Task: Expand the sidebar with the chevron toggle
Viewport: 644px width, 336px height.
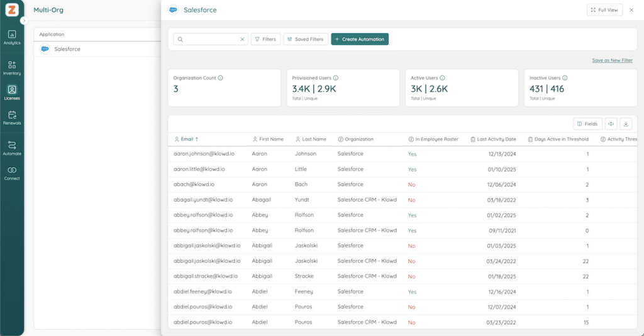Action: 24,21
